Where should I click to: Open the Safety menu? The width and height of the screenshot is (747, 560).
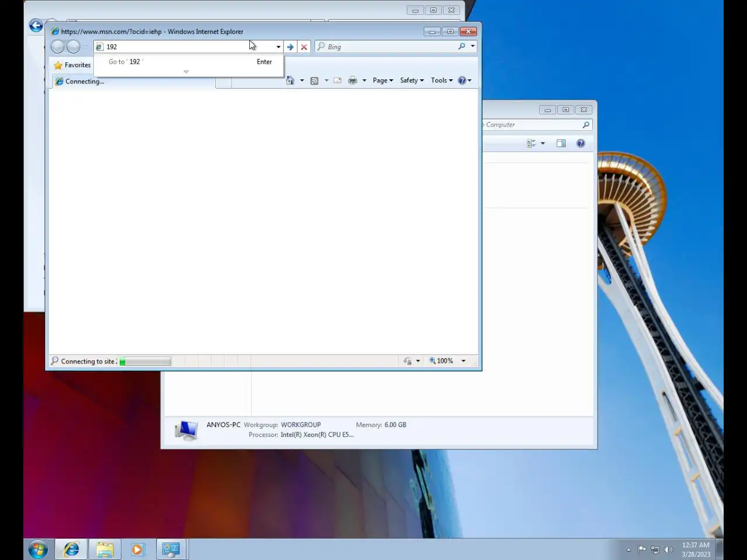(412, 80)
